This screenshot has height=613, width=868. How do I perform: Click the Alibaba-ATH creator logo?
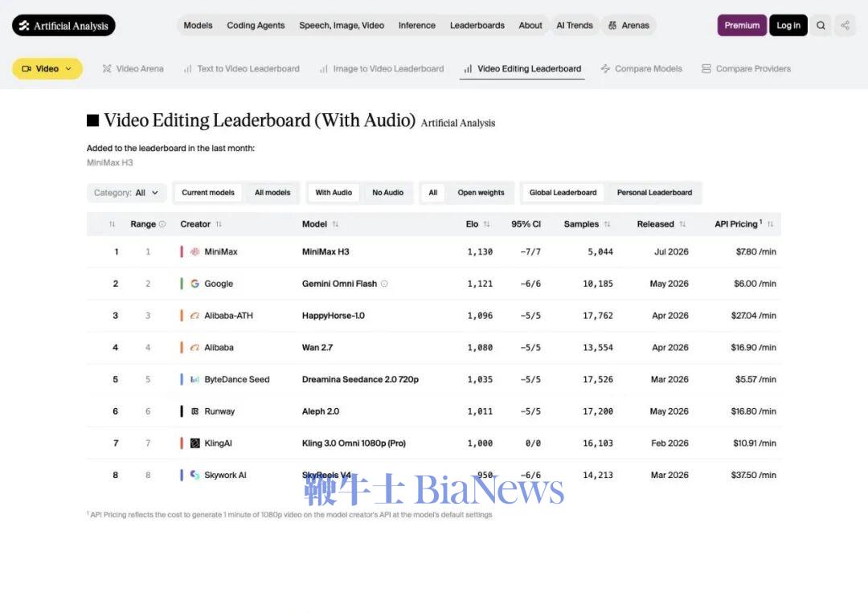pos(194,316)
